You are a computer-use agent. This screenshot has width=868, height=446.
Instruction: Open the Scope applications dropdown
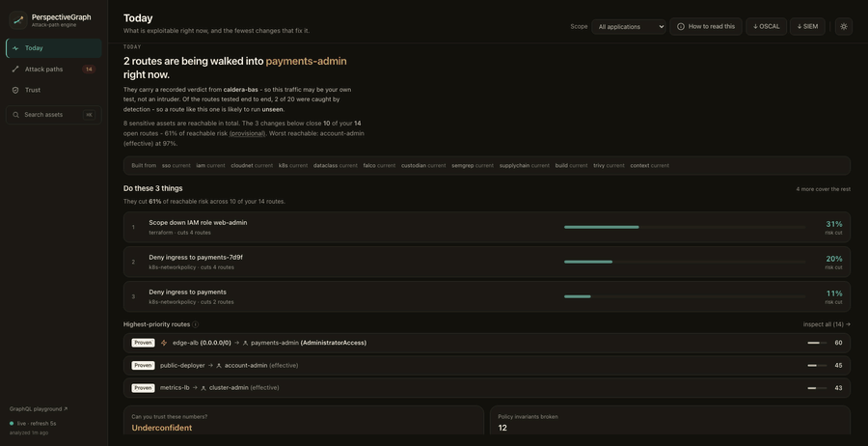pyautogui.click(x=628, y=27)
